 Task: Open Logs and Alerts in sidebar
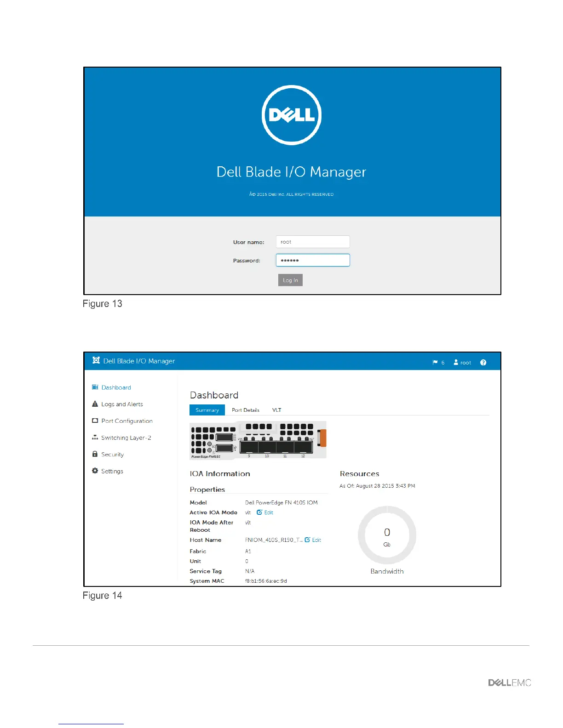122,404
